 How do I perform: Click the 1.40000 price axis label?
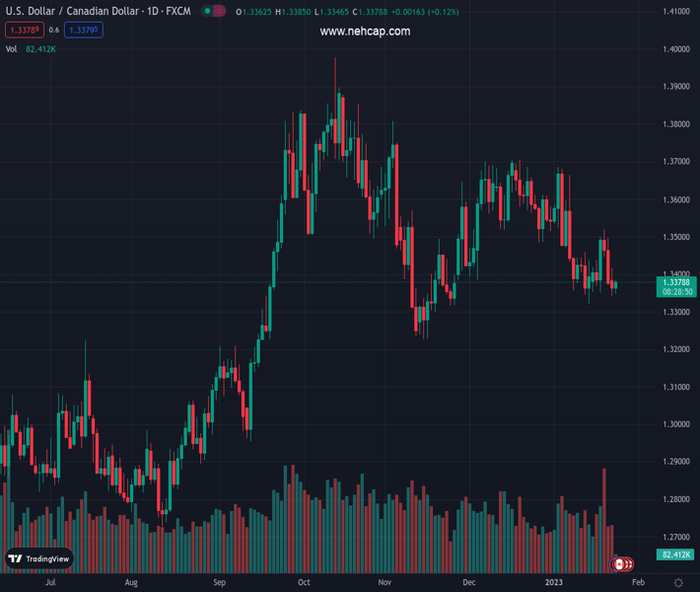coord(675,48)
